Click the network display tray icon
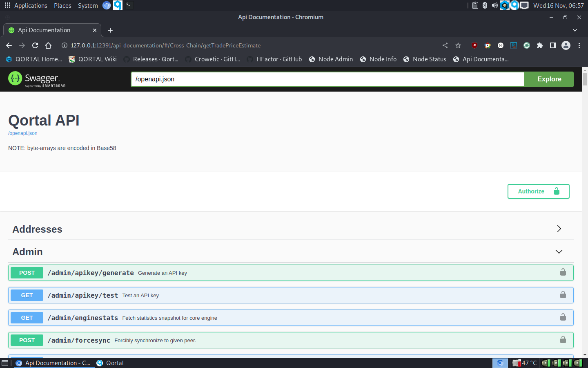This screenshot has width=588, height=368. tap(524, 5)
